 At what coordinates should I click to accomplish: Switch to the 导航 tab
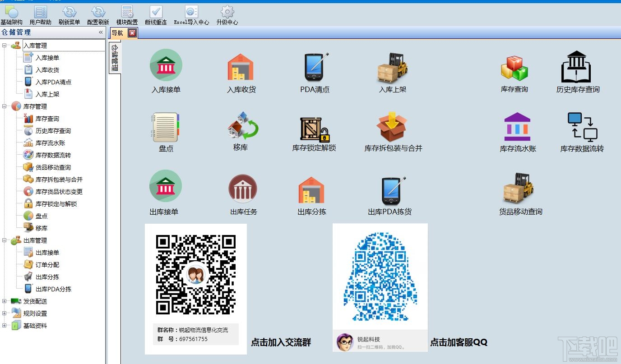pos(117,33)
